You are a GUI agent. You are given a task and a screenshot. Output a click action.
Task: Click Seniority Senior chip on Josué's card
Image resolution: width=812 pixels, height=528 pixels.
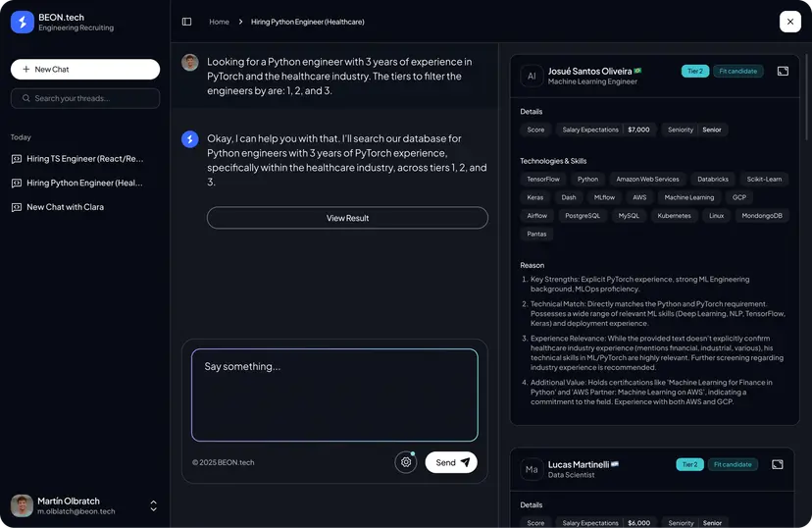pyautogui.click(x=694, y=130)
